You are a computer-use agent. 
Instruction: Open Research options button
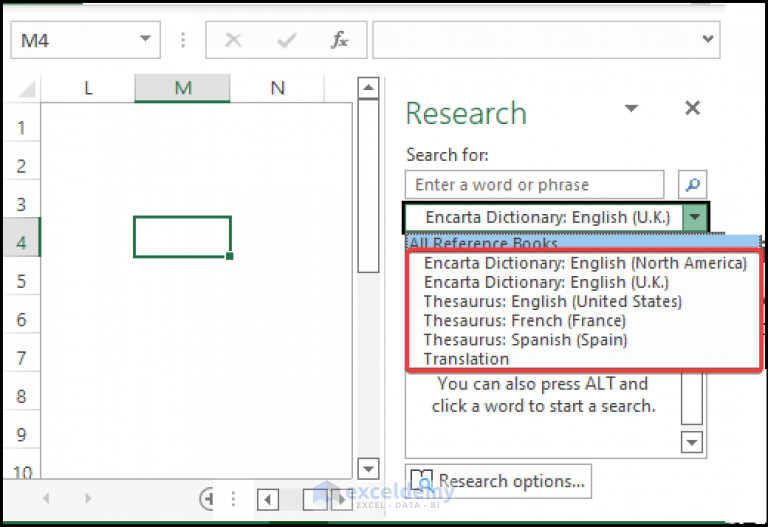tap(498, 481)
